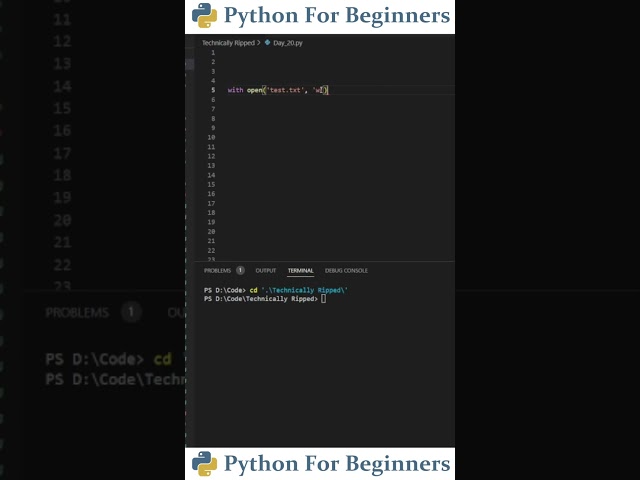Click line number 5 in the gutter
Viewport: 640px width, 480px height.
[x=213, y=90]
